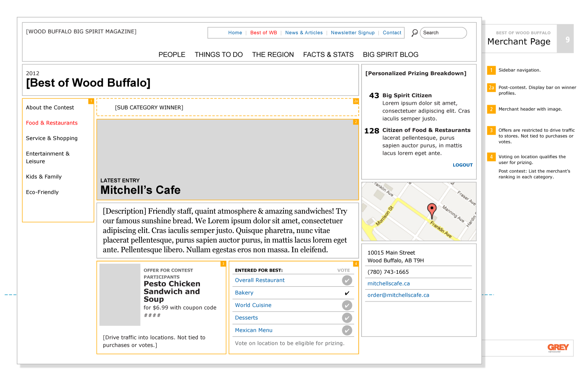Toggle the Bakery vote checkmark
The height and width of the screenshot is (381, 588).
click(x=347, y=293)
